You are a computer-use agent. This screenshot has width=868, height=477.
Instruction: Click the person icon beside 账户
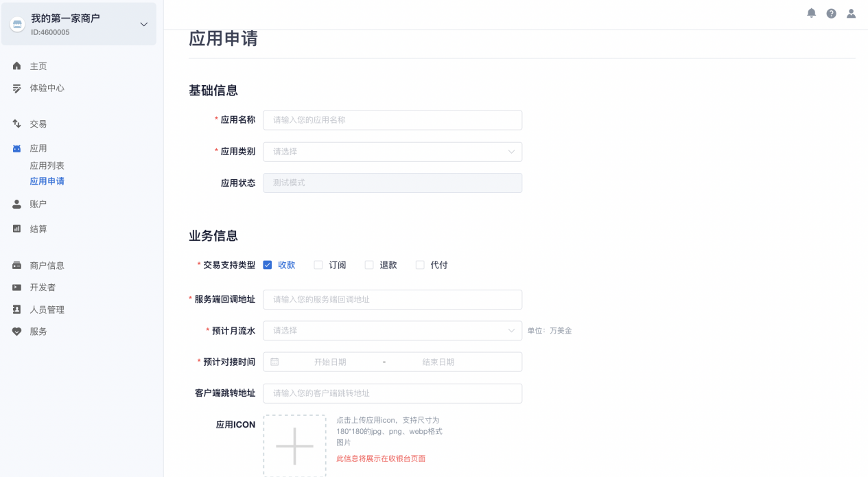[x=17, y=204]
